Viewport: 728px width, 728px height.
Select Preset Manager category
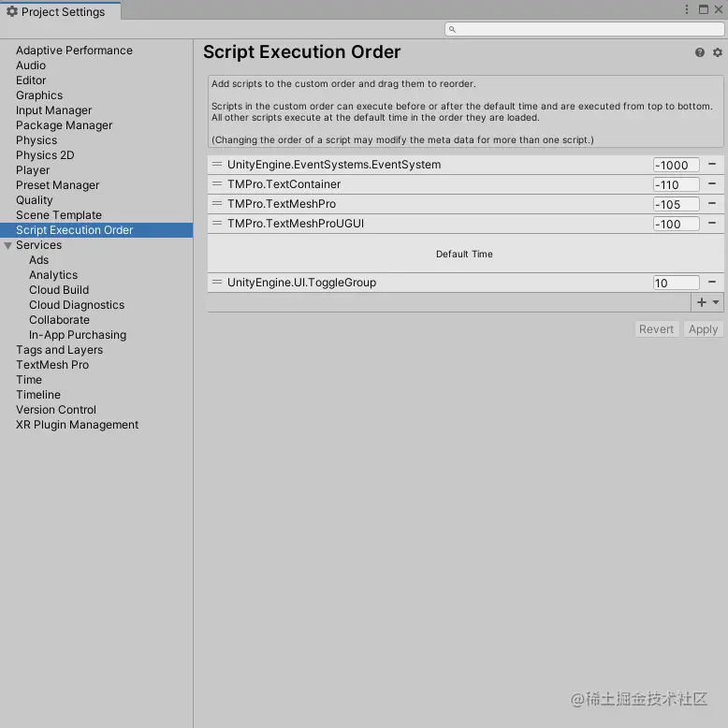(58, 184)
